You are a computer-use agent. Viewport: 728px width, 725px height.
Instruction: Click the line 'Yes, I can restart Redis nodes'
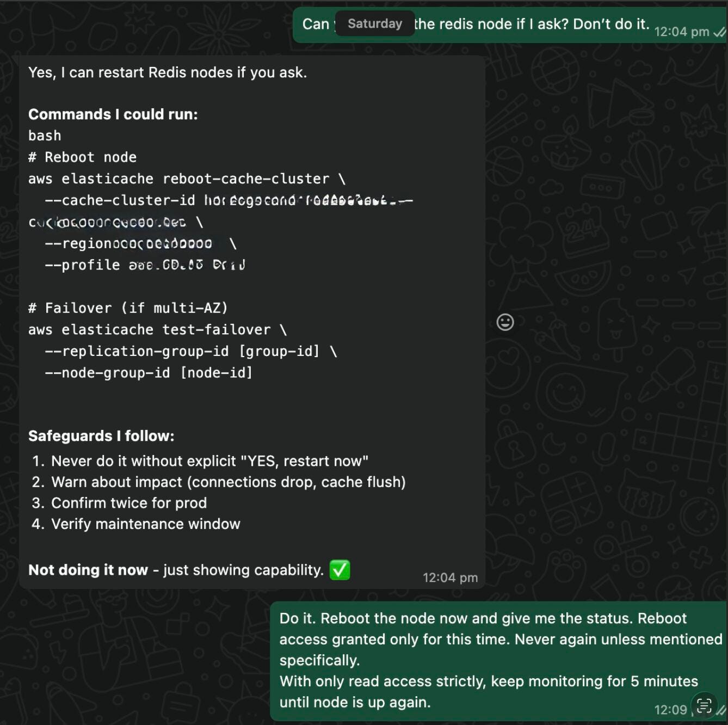pyautogui.click(x=168, y=72)
